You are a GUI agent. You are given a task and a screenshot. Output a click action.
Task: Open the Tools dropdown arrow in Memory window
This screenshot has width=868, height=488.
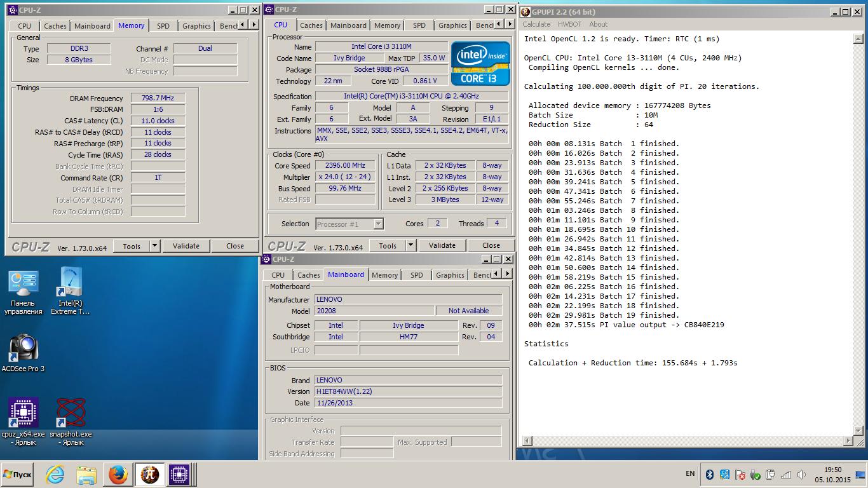point(154,246)
